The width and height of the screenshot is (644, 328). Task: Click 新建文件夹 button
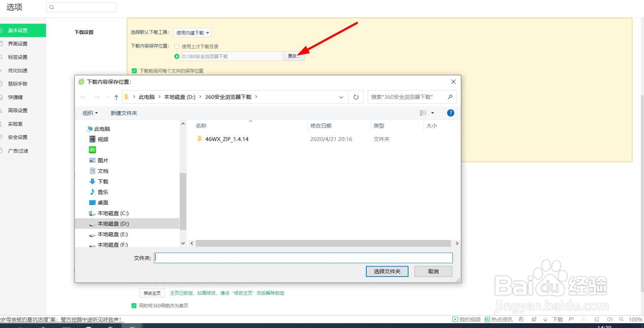(x=124, y=113)
